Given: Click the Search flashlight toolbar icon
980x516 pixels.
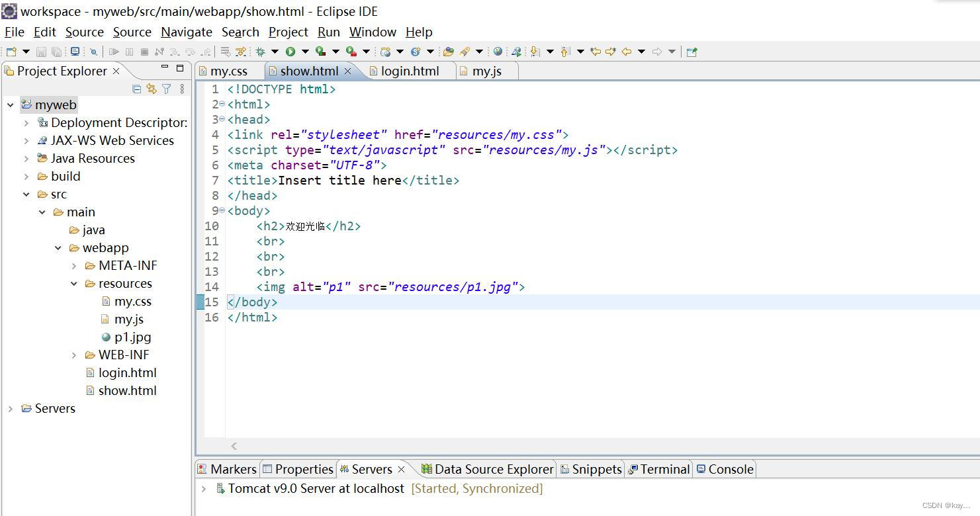Looking at the screenshot, I should coord(465,52).
